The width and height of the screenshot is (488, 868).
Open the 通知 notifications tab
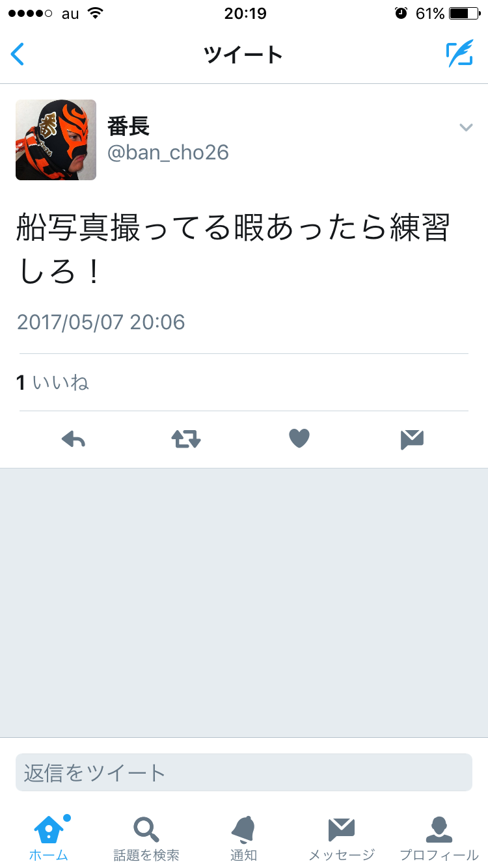click(244, 838)
